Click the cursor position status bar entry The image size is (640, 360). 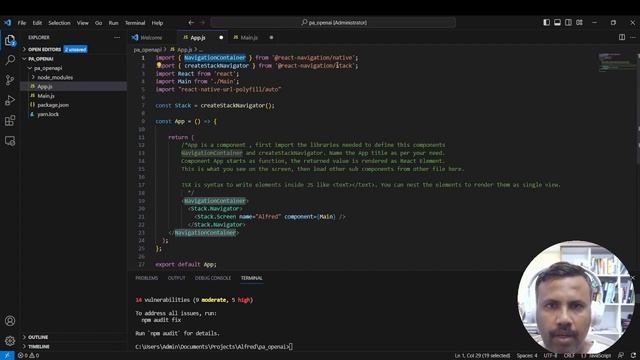[482, 356]
